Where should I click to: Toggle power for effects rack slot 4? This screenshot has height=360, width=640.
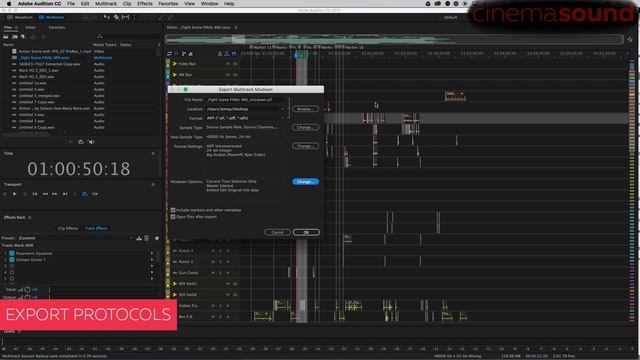[12, 272]
